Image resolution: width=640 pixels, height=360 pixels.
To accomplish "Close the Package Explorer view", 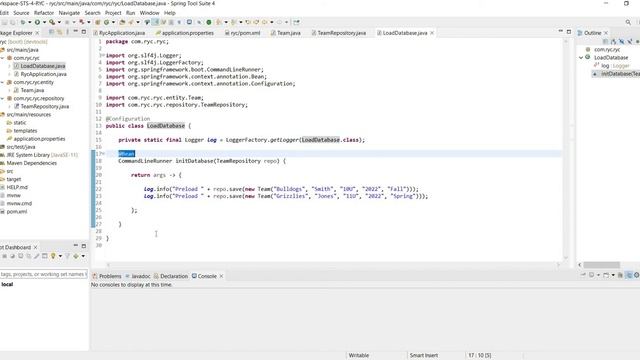I will (x=37, y=33).
